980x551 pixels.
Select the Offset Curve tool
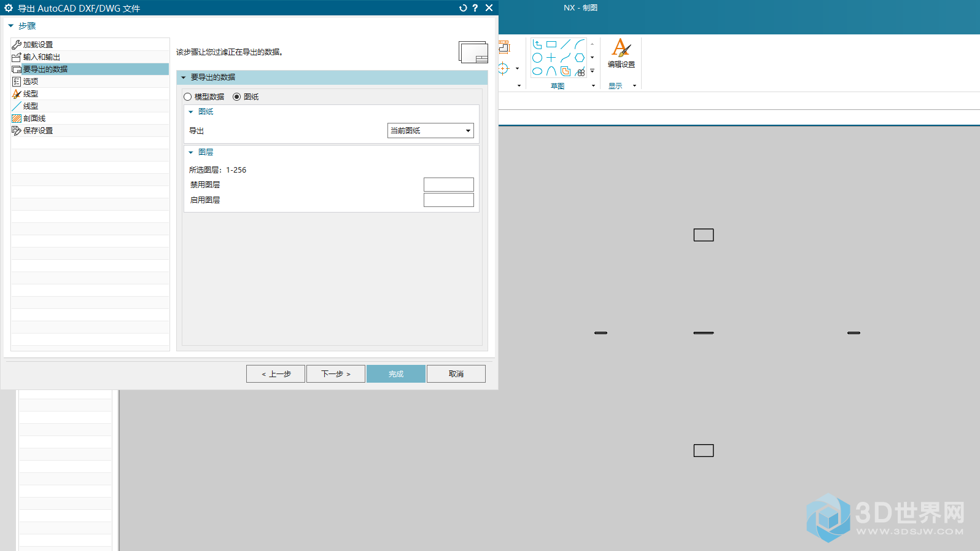pyautogui.click(x=566, y=71)
